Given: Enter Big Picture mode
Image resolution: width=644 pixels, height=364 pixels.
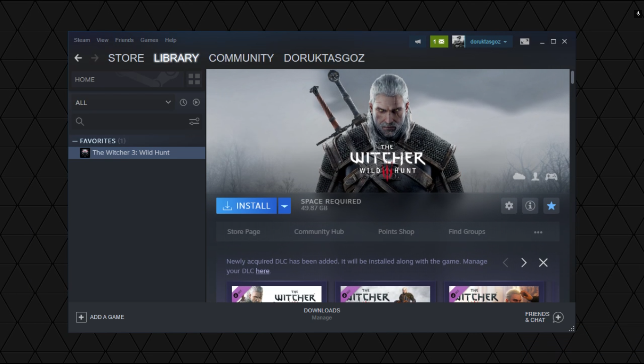Looking at the screenshot, I should [525, 42].
